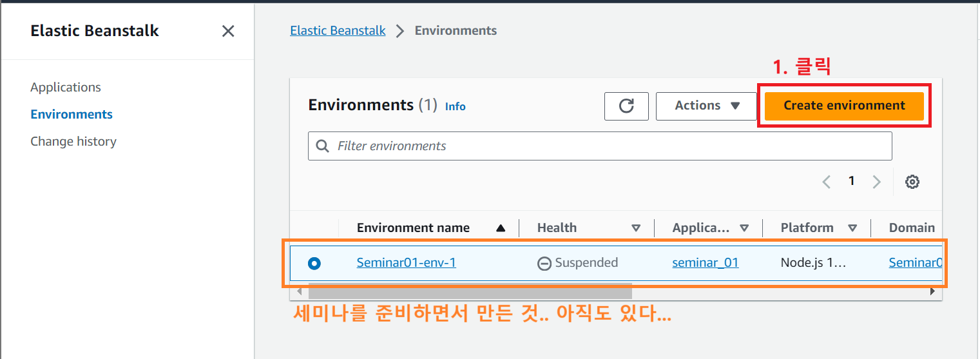Go to previous page arrow
980x359 pixels.
pyautogui.click(x=827, y=182)
